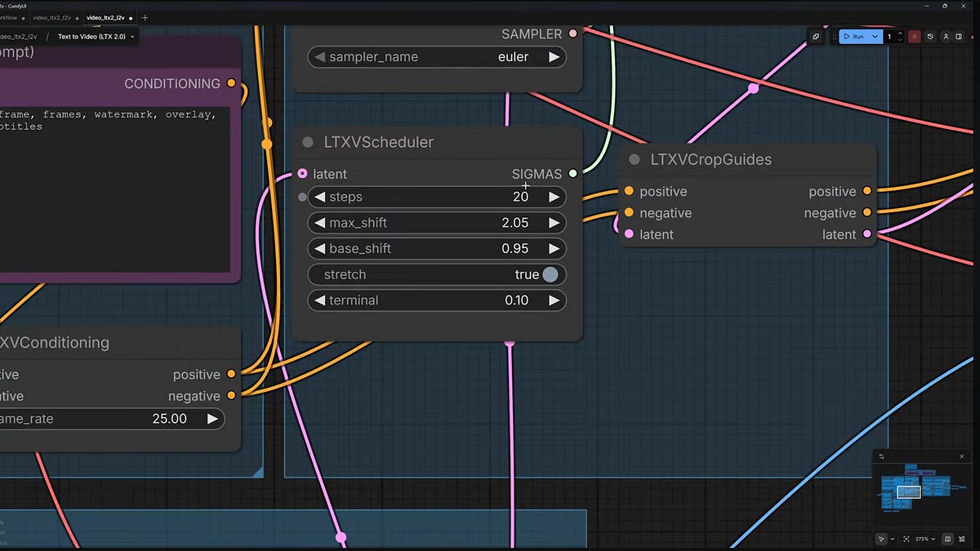Decrease base_shift with left arrow
This screenshot has height=551, width=980.
(319, 248)
